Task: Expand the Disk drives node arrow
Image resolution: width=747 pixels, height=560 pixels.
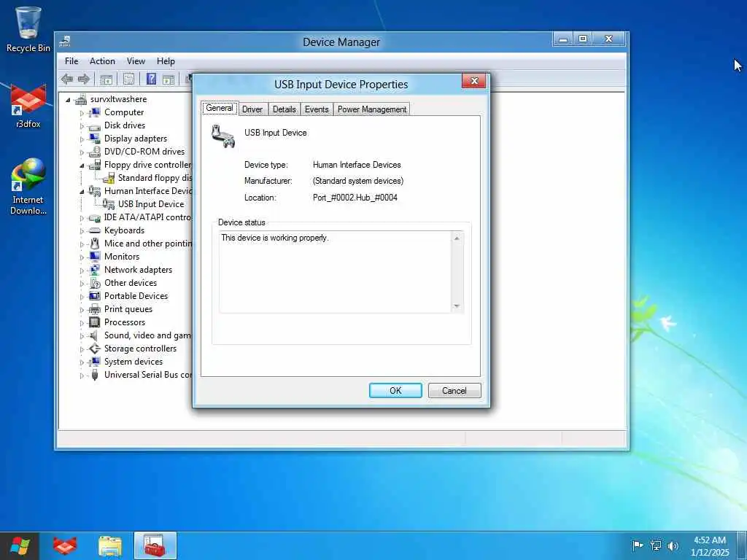Action: [x=82, y=126]
